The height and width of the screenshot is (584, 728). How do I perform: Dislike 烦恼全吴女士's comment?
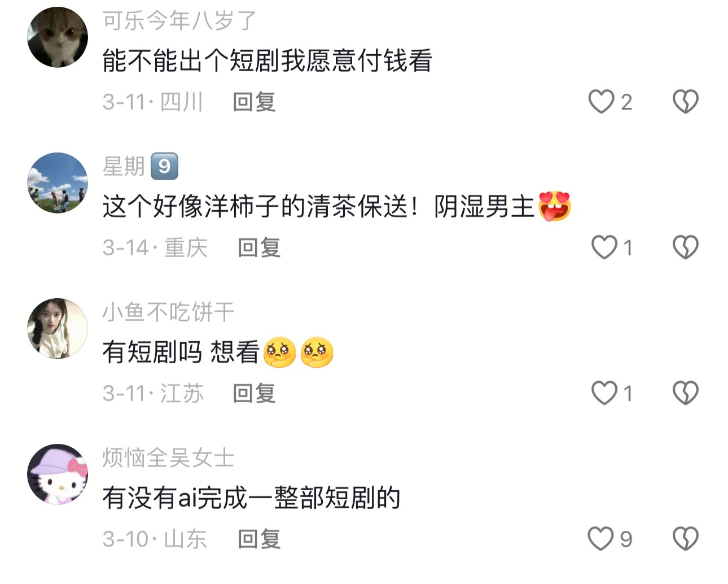[685, 539]
